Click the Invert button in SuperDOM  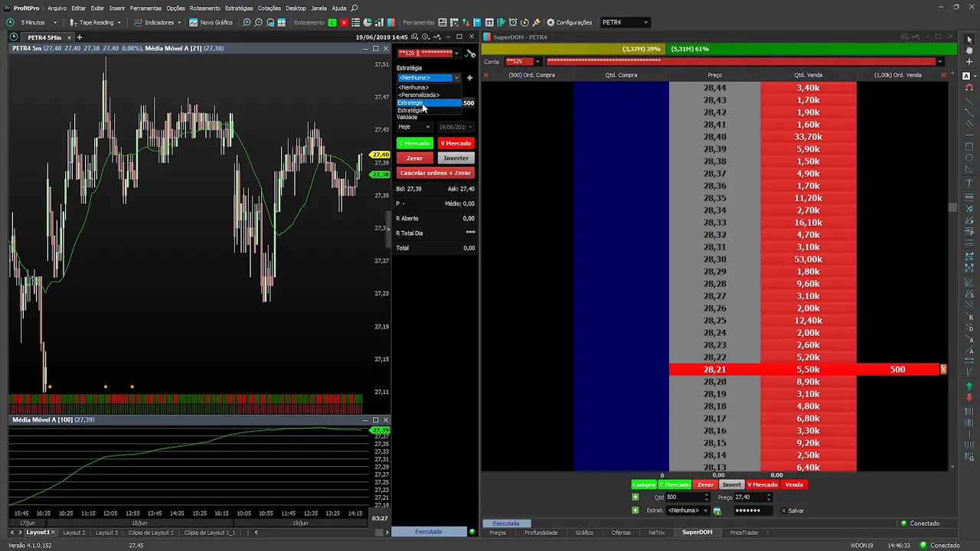click(732, 484)
